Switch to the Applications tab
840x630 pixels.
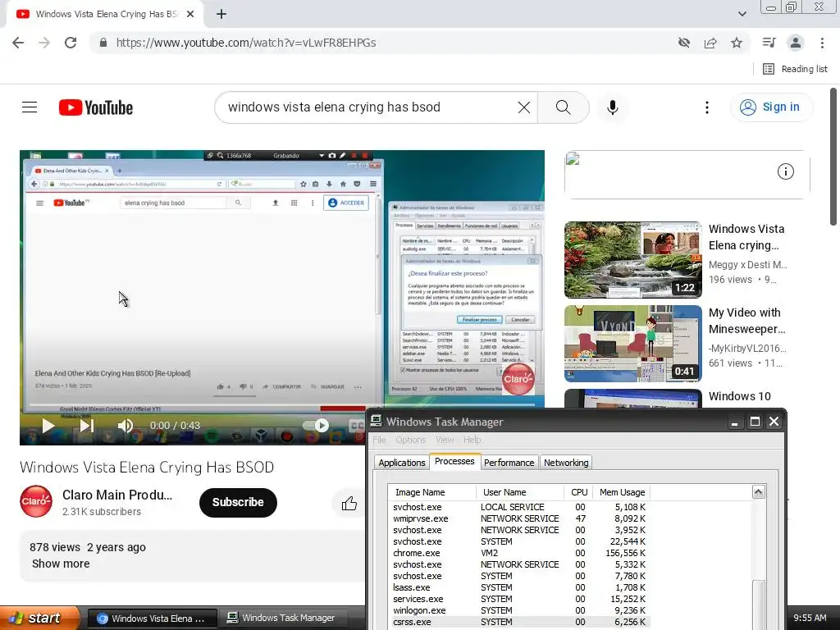pyautogui.click(x=402, y=463)
